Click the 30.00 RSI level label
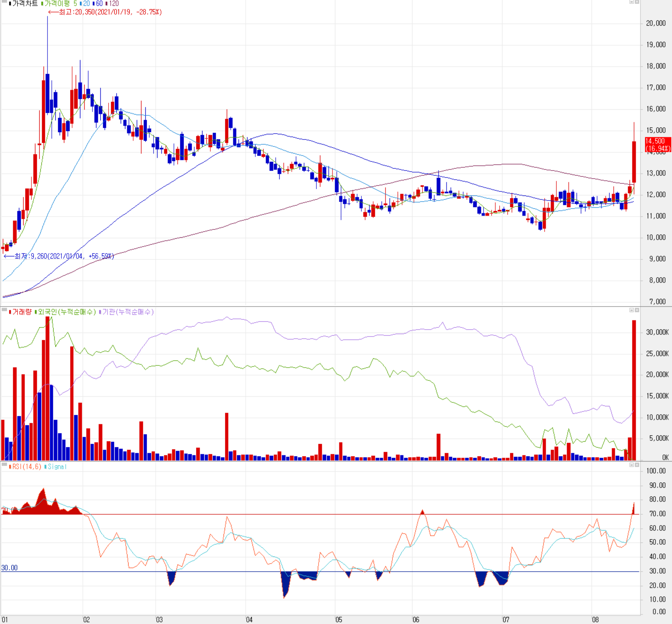672x624 pixels. pyautogui.click(x=9, y=568)
